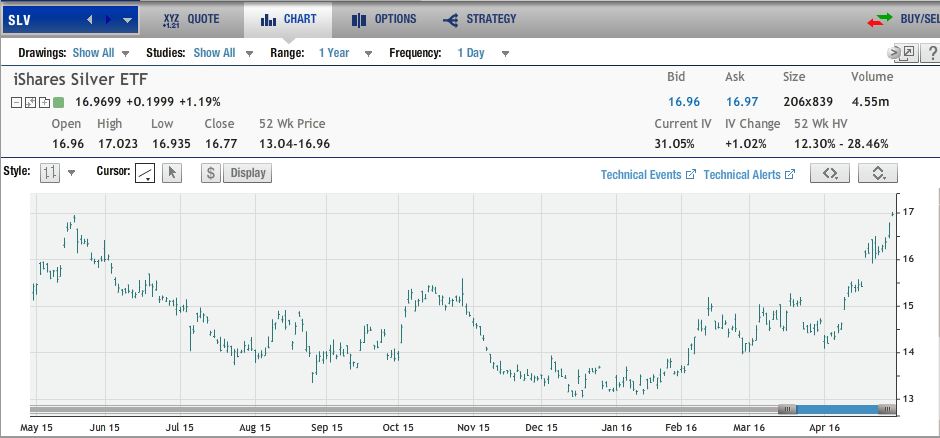
Task: Click the Nov 15 axis label
Action: click(474, 428)
